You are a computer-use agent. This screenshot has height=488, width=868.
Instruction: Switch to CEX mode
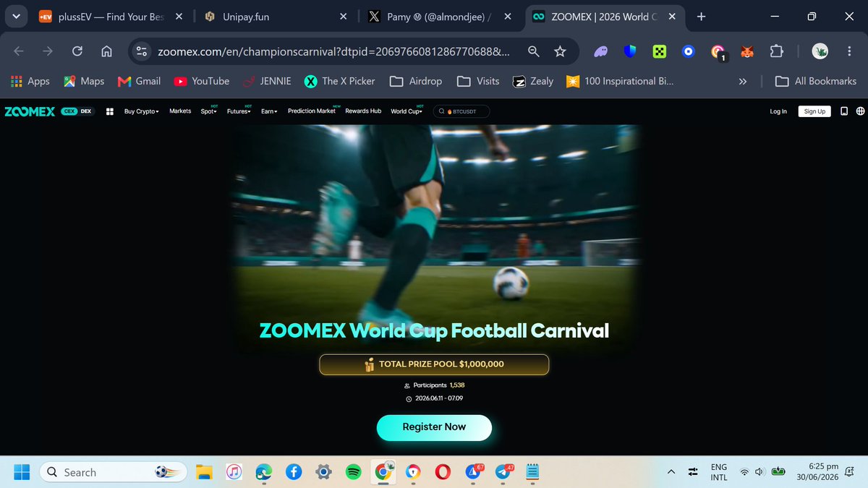(x=69, y=111)
